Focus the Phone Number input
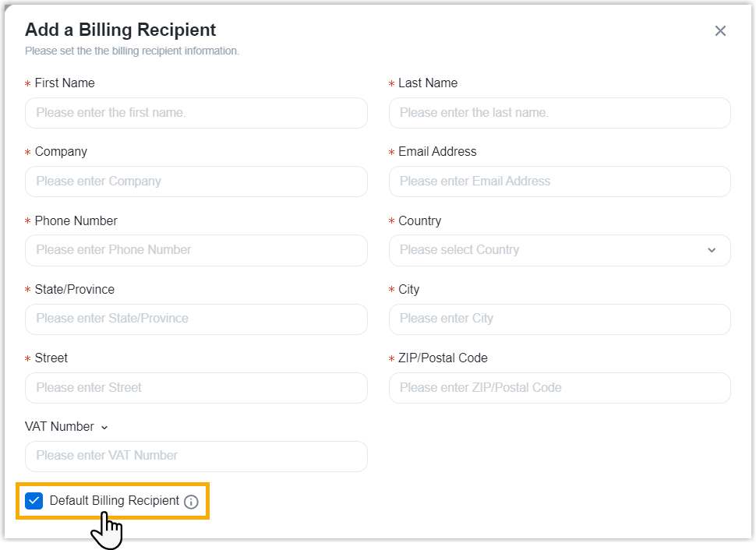The image size is (756, 550). (x=196, y=250)
